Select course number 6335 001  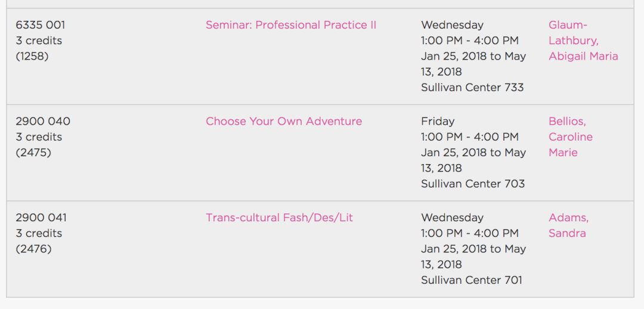[x=41, y=25]
